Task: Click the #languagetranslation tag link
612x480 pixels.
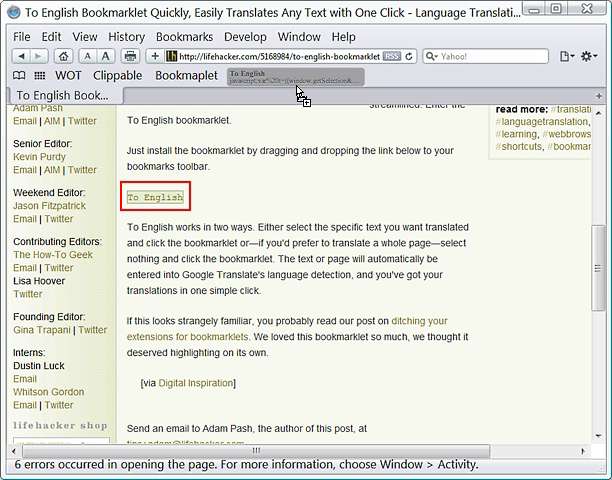Action: tap(541, 122)
